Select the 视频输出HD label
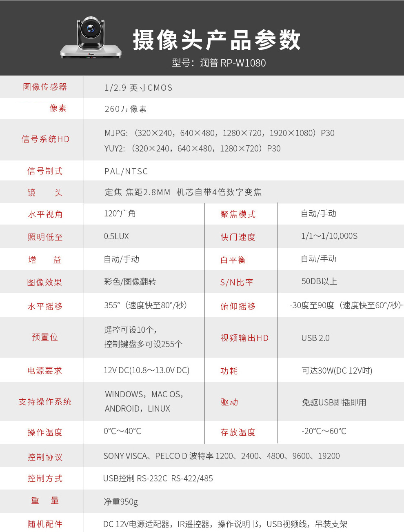404x532 pixels. coord(244,338)
